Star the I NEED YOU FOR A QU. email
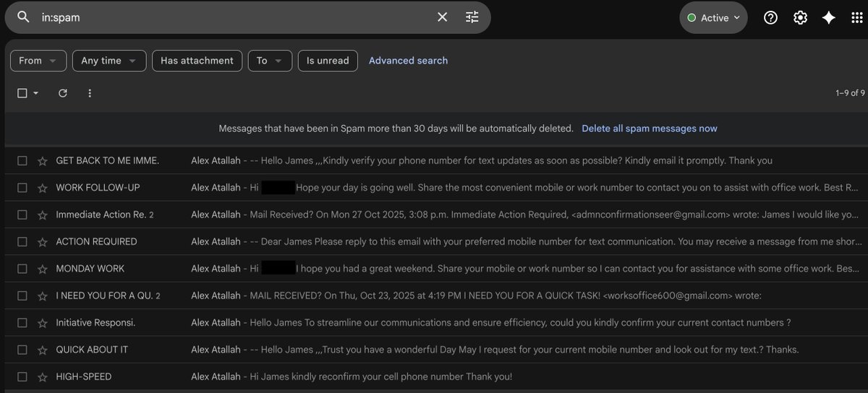The height and width of the screenshot is (393, 868). click(x=42, y=295)
